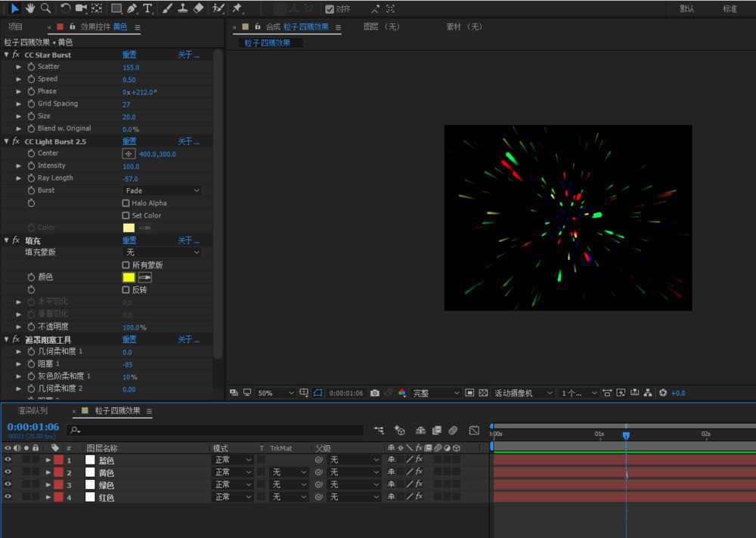Select the Puppet Pin tool
The image size is (756, 538).
coord(237,8)
